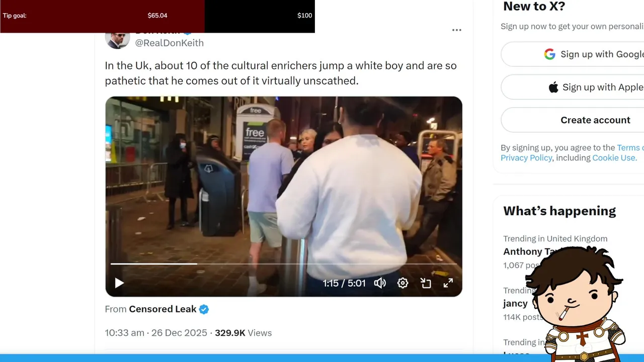Click the post timestamp 10:33 am
The width and height of the screenshot is (644, 362).
[x=125, y=333]
